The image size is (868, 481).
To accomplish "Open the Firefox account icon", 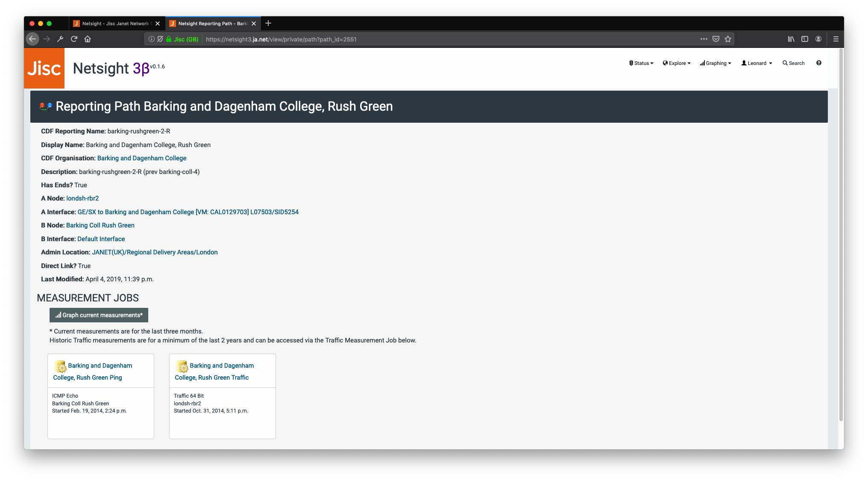I will (818, 39).
